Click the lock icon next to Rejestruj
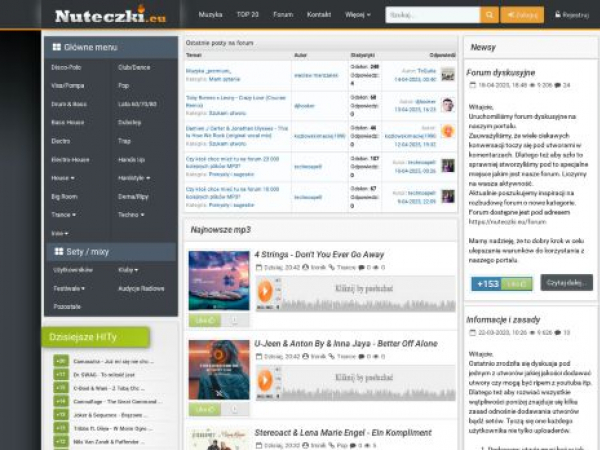This screenshot has height=450, width=600. click(558, 15)
